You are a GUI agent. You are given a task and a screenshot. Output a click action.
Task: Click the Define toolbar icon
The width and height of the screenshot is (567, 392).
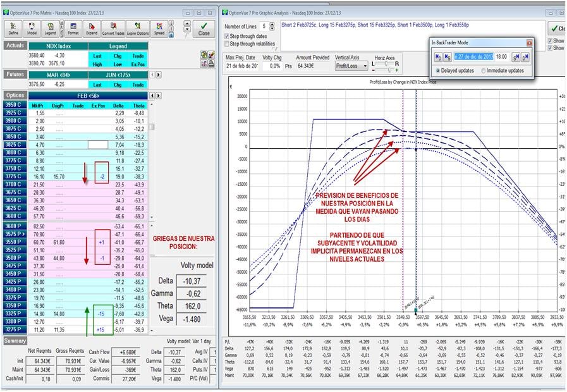tap(13, 28)
